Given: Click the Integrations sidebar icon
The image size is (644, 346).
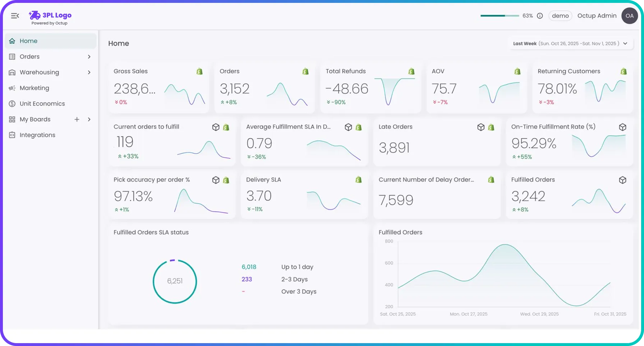Looking at the screenshot, I should pyautogui.click(x=12, y=135).
